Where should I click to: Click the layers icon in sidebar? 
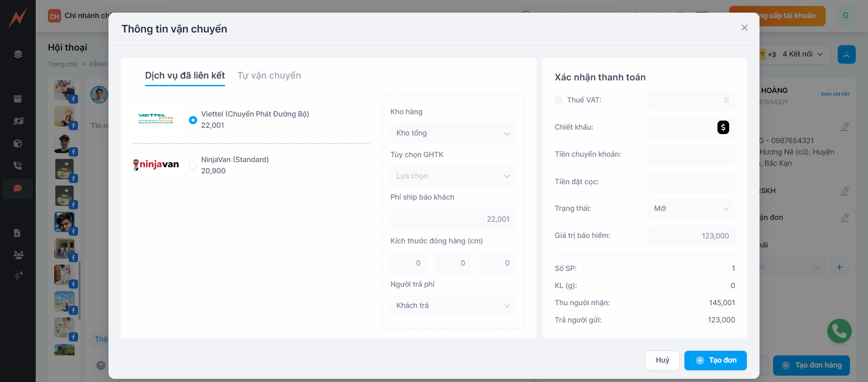(18, 54)
